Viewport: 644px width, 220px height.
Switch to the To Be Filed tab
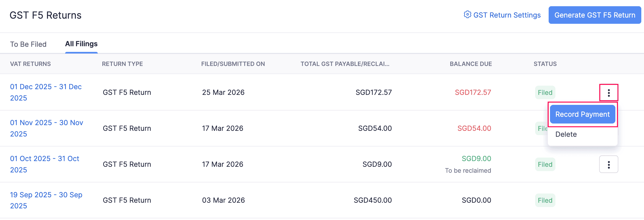pyautogui.click(x=28, y=44)
